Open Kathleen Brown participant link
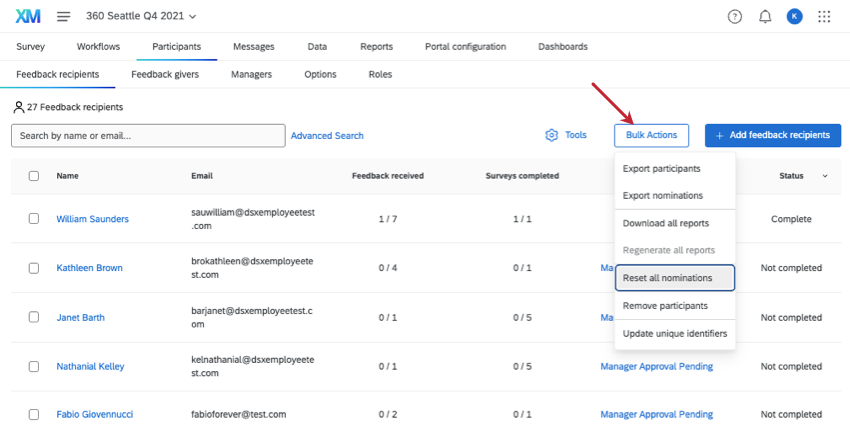The width and height of the screenshot is (850, 426). (x=89, y=268)
